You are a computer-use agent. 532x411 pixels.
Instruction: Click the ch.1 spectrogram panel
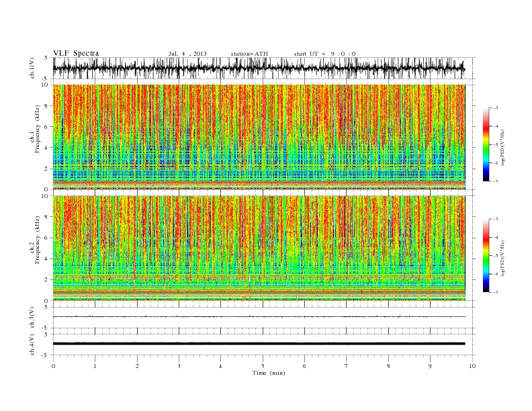tap(259, 137)
